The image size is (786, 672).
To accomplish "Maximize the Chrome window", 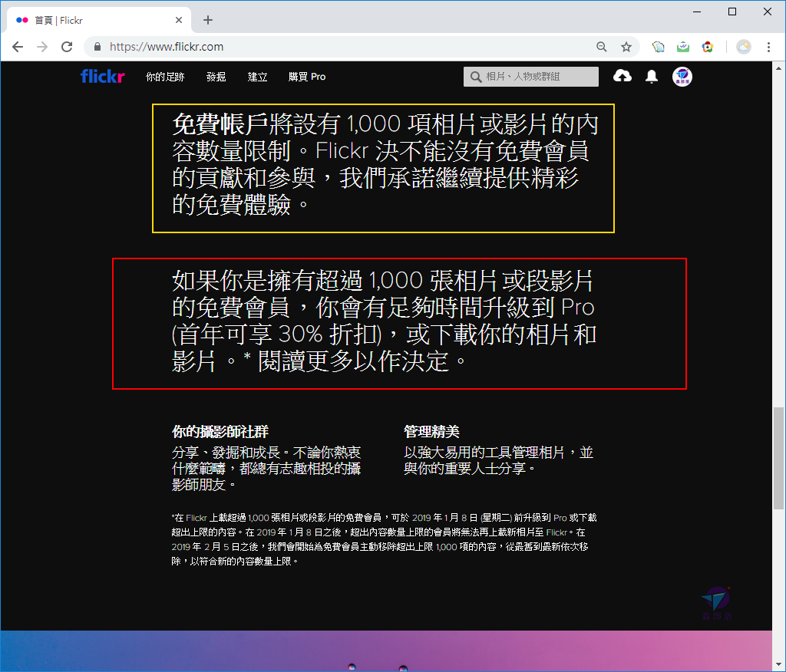I will click(732, 12).
